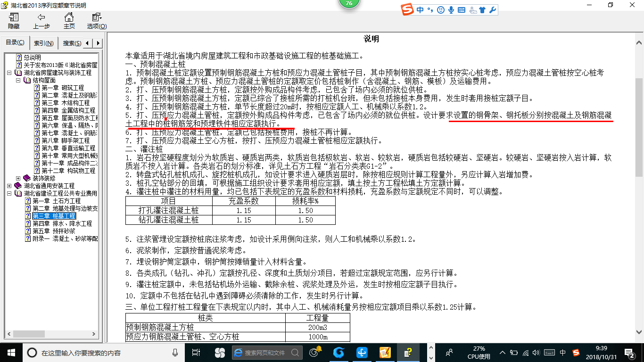Image resolution: width=644 pixels, height=362 pixels.
Task: Select the 湖北省通用安装工程 closed book icon
Action: point(18,186)
